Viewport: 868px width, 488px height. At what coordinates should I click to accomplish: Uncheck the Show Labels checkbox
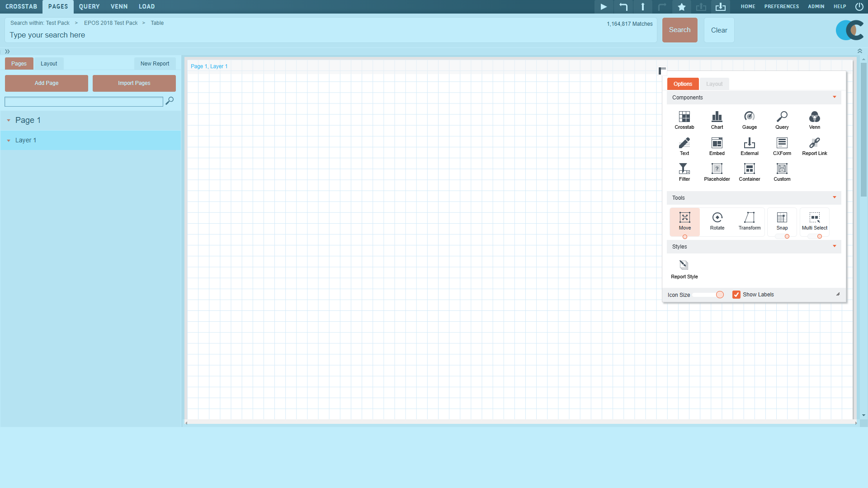[737, 294]
